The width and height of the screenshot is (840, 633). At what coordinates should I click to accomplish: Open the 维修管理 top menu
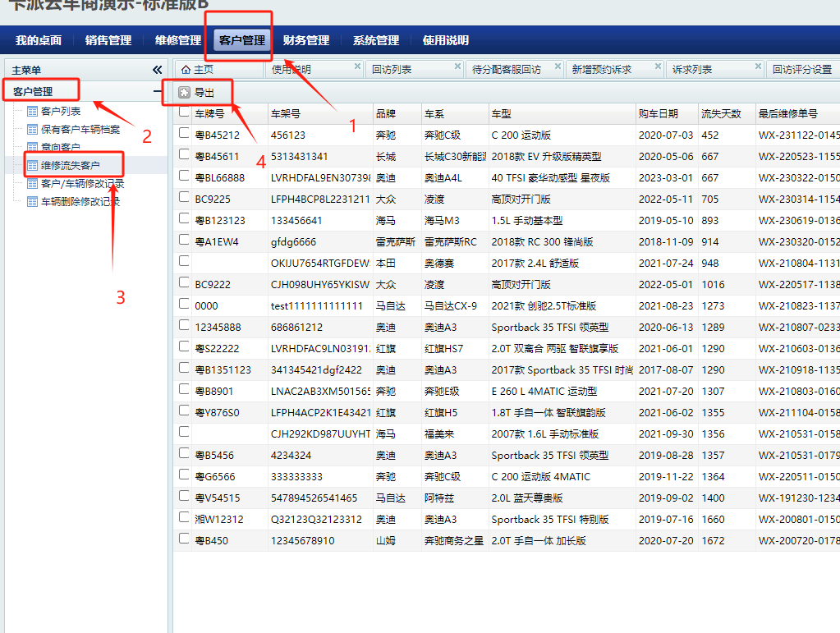[178, 40]
